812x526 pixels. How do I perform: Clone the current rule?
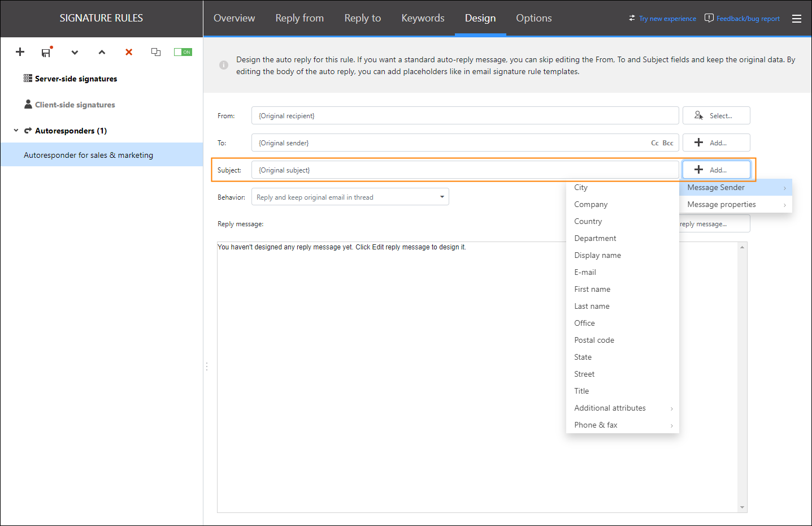click(156, 52)
